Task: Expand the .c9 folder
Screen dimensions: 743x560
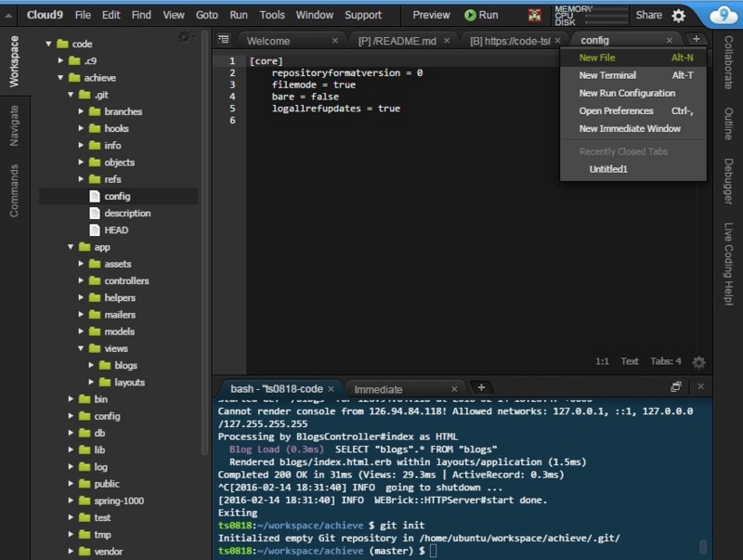Action: tap(60, 60)
